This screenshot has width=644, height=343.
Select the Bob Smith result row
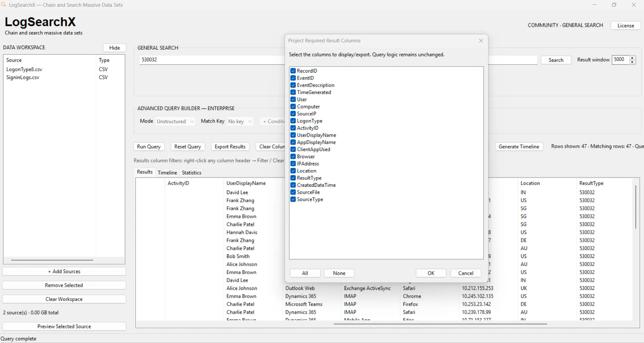[x=238, y=256]
